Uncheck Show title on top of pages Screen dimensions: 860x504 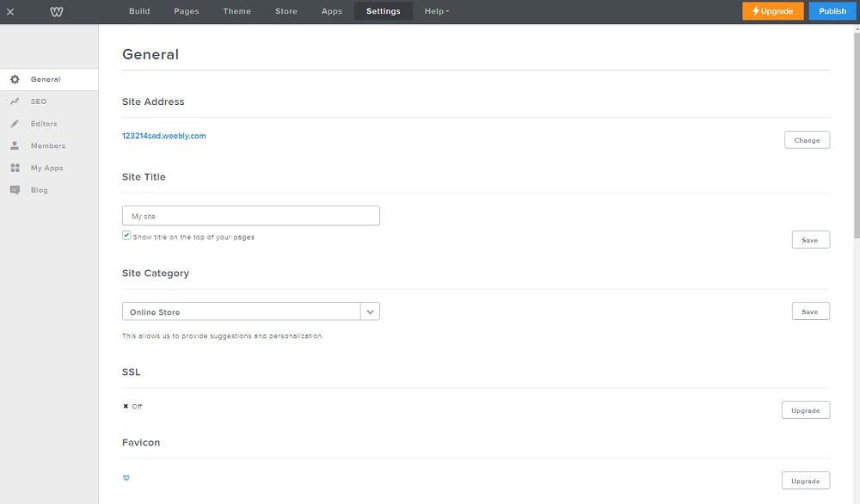pos(126,236)
